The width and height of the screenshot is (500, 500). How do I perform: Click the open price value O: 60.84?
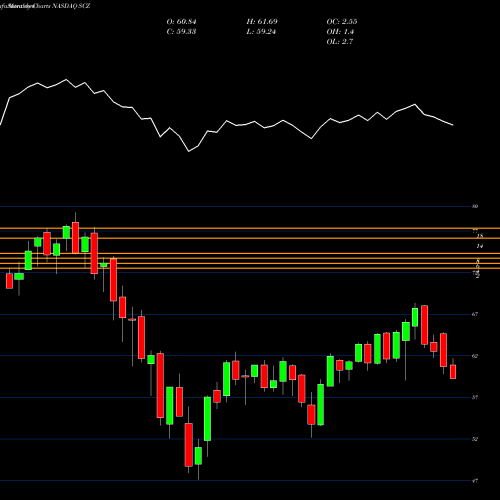pyautogui.click(x=181, y=22)
